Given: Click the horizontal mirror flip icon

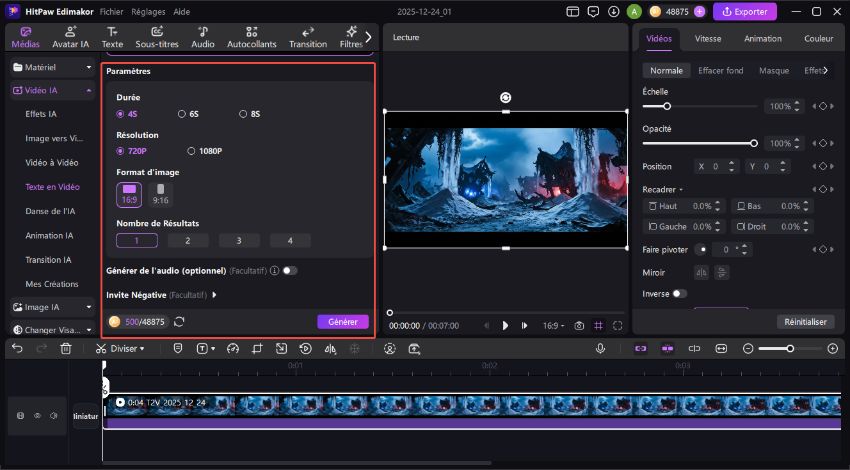Looking at the screenshot, I should [x=702, y=272].
